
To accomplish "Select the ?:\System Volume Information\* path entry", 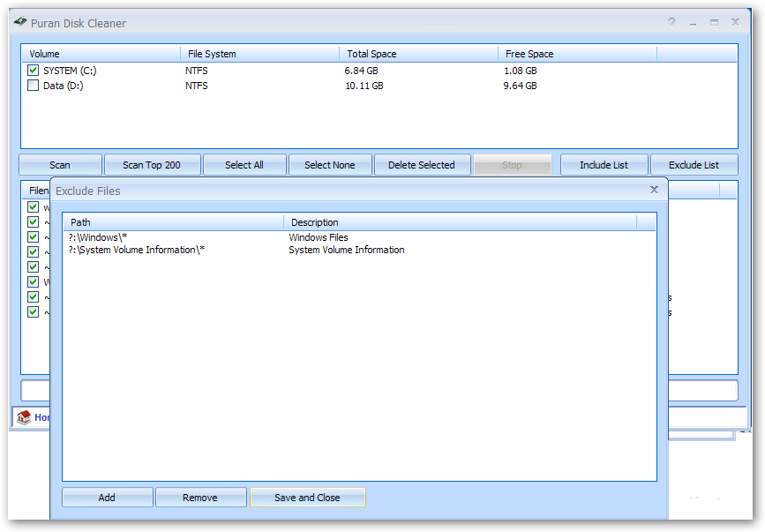I will (x=137, y=250).
